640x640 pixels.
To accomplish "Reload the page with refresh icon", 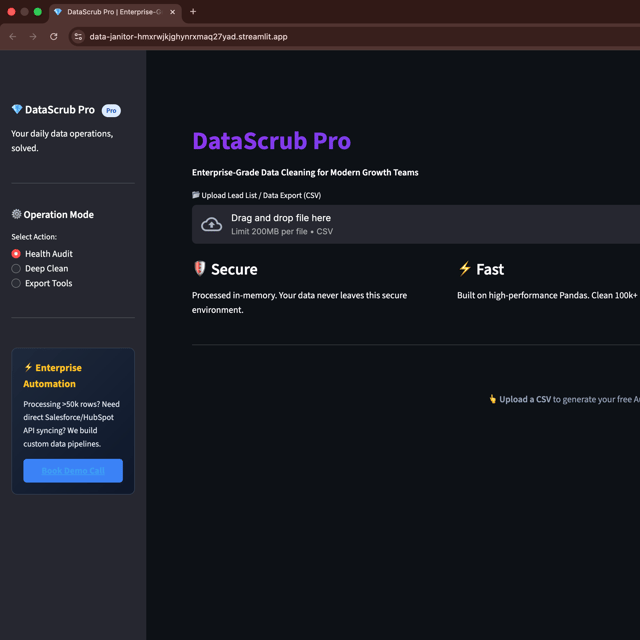I will coord(53,37).
